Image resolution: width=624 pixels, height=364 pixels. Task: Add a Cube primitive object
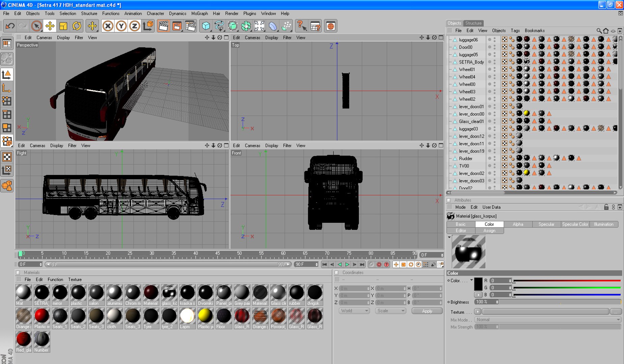pos(206,26)
